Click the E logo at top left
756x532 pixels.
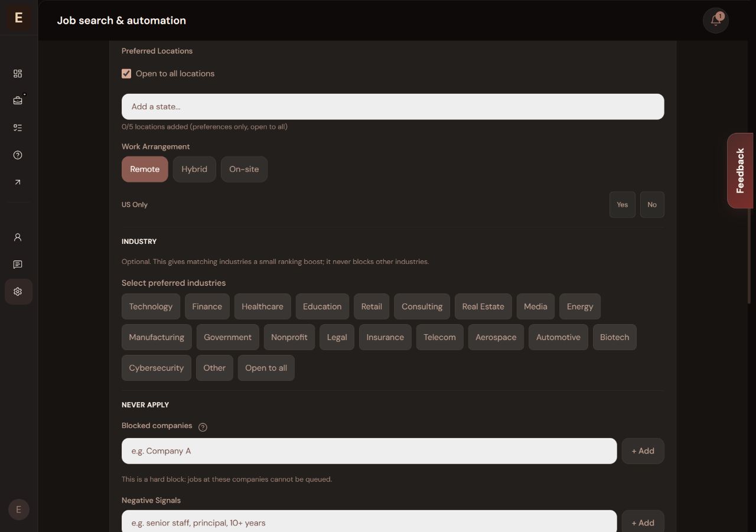[18, 18]
